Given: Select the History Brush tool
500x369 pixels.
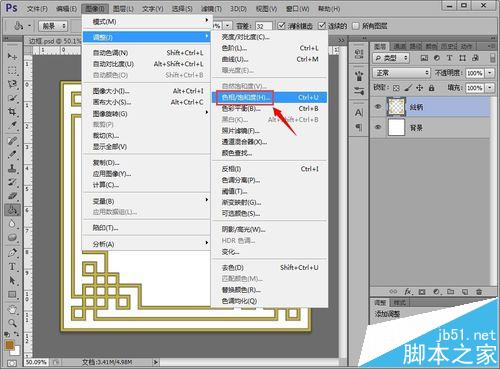Looking at the screenshot, I should coord(12,182).
